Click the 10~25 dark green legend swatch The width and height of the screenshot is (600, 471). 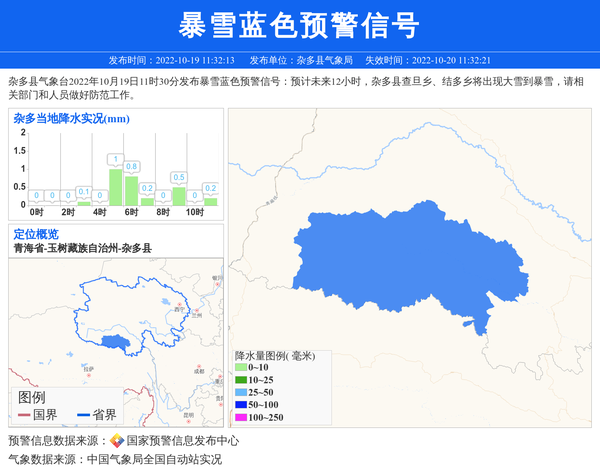tap(240, 381)
